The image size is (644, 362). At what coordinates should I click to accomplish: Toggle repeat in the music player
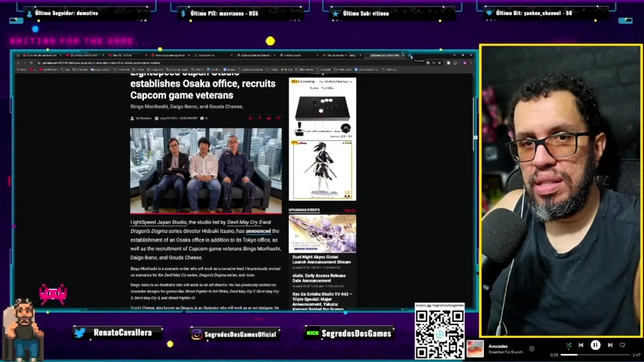click(622, 345)
